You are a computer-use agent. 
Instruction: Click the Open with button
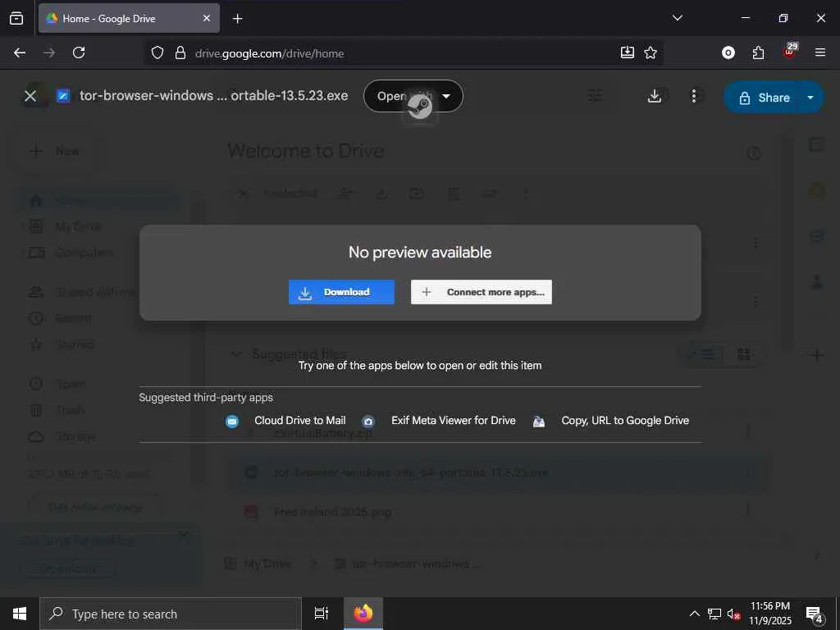[413, 97]
